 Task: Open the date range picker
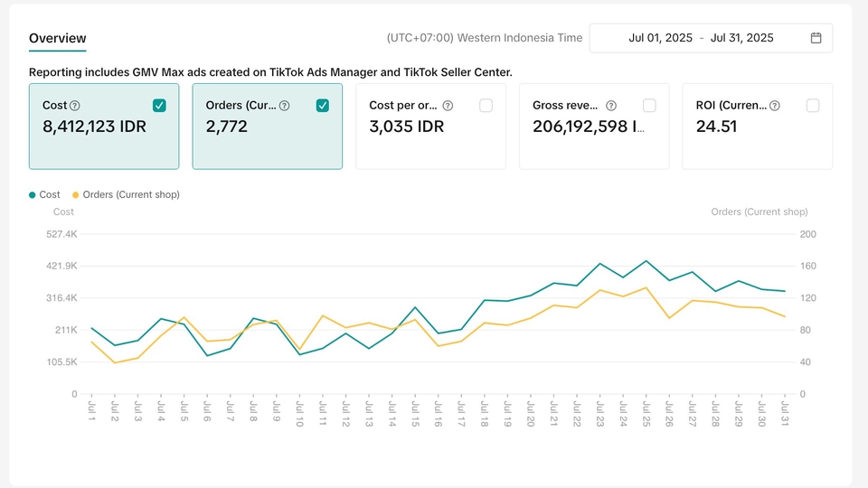(711, 38)
